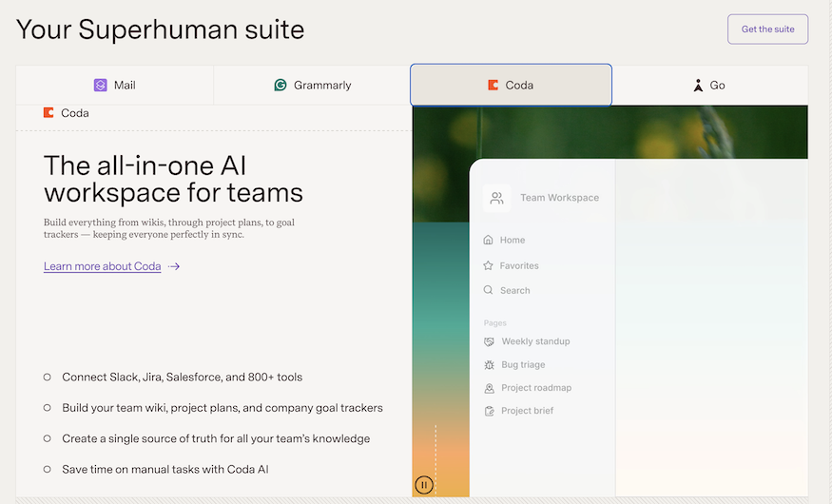Open the Project roadmap page
832x504 pixels.
[x=536, y=388]
